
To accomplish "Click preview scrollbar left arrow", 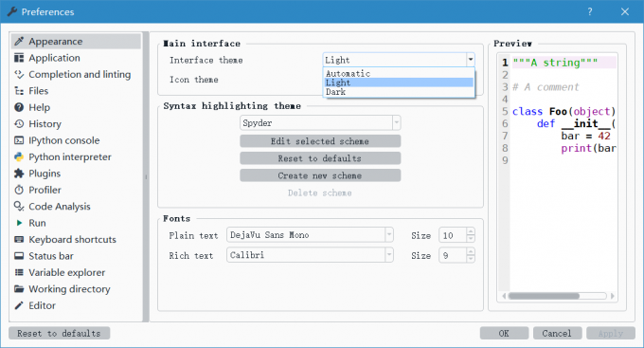I will [504, 296].
